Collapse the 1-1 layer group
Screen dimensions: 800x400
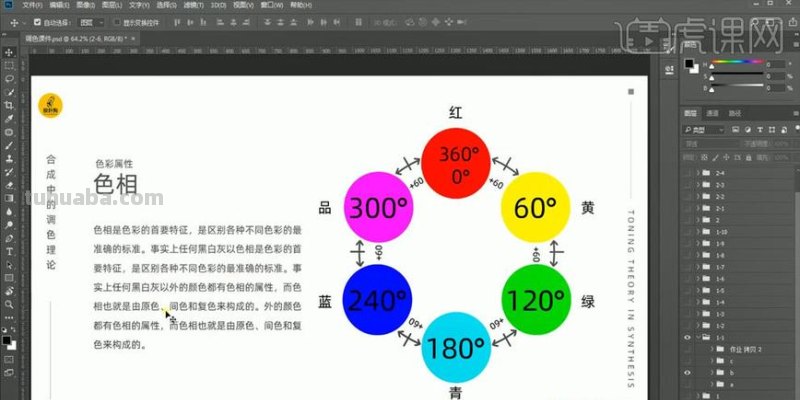coord(698,337)
